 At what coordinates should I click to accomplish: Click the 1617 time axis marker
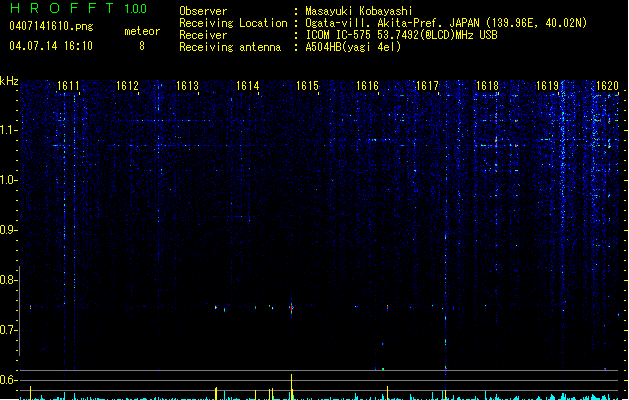tap(428, 86)
